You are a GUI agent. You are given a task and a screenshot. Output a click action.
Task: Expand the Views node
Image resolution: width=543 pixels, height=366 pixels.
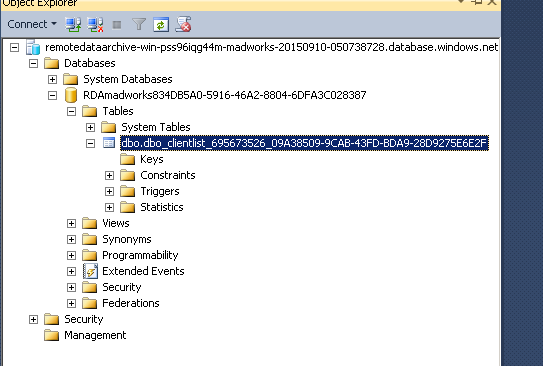tap(71, 224)
